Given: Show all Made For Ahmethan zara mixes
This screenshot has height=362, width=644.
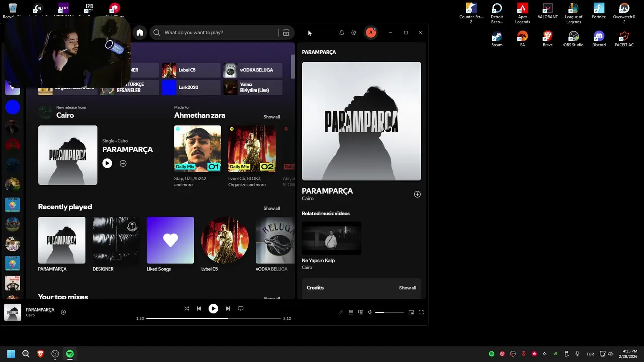Looking at the screenshot, I should click(x=272, y=117).
